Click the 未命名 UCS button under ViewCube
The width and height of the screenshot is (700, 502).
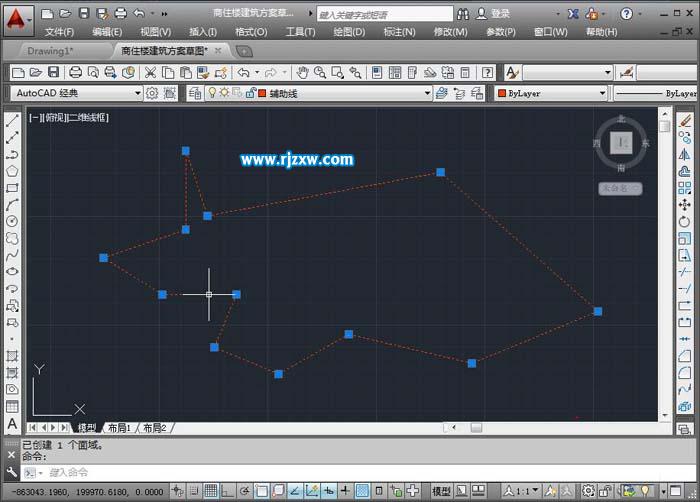[620, 188]
